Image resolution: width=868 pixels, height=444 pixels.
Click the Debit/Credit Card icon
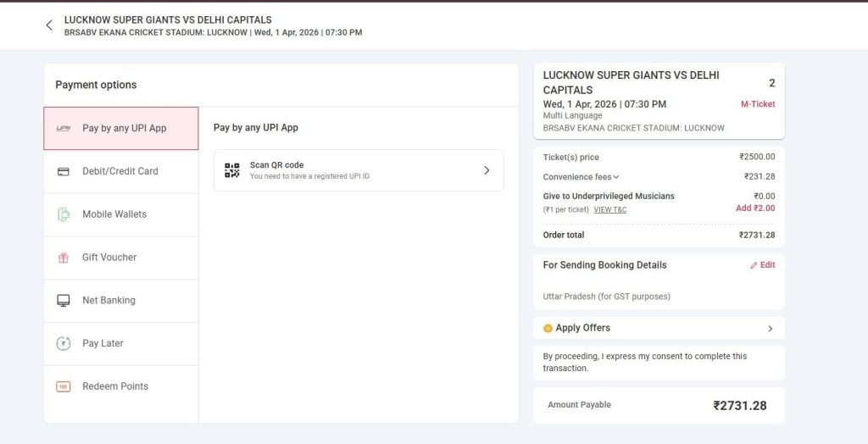[63, 172]
